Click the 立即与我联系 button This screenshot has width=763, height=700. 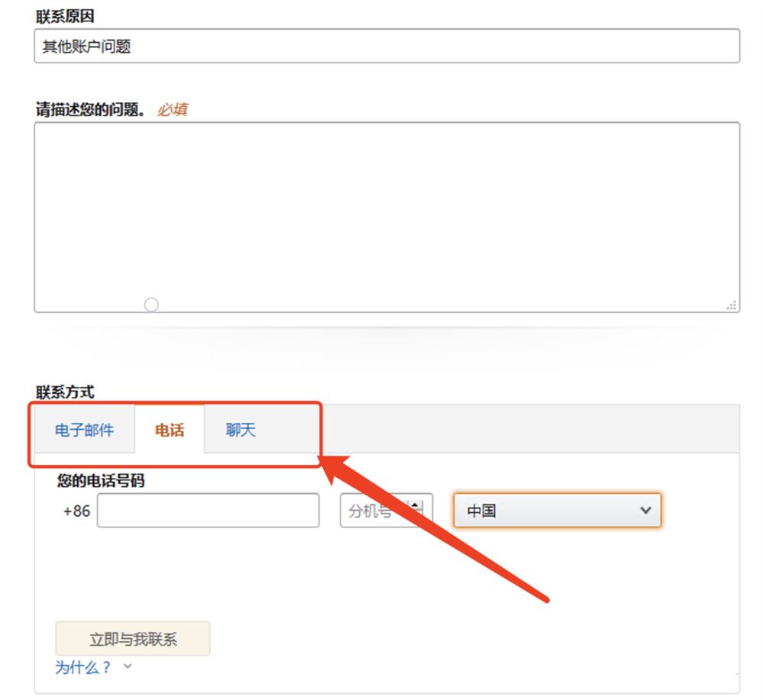point(133,638)
